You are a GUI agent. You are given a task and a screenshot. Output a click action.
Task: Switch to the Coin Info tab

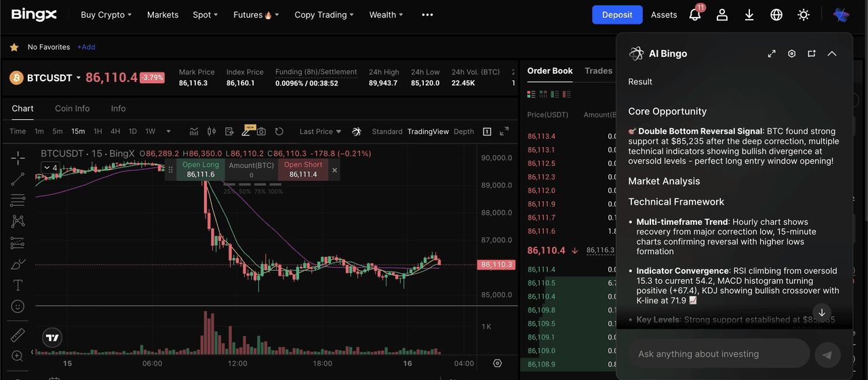[72, 108]
